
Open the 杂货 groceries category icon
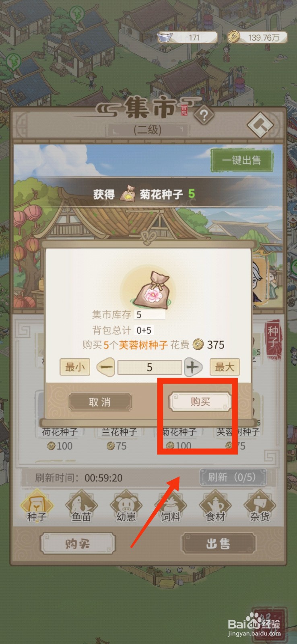260,506
